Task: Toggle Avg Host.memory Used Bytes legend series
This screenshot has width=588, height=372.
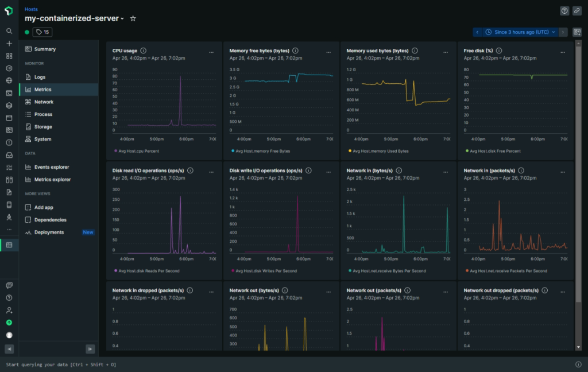Action: pos(378,151)
